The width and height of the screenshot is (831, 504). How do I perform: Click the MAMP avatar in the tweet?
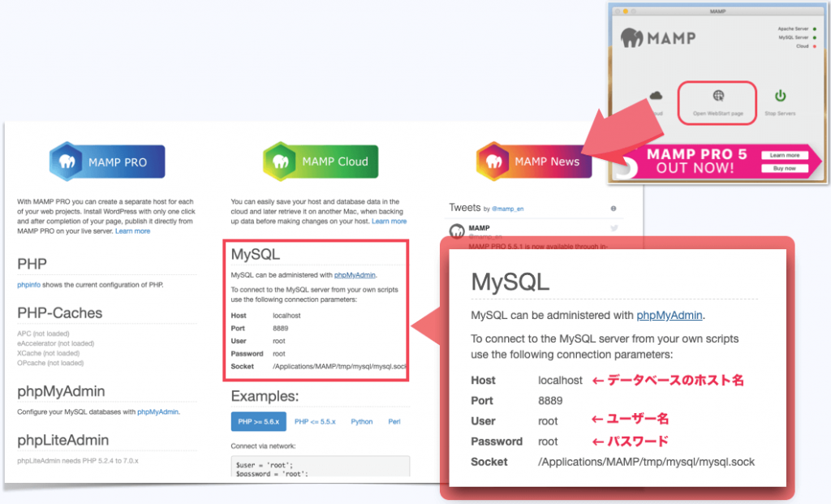point(457,231)
